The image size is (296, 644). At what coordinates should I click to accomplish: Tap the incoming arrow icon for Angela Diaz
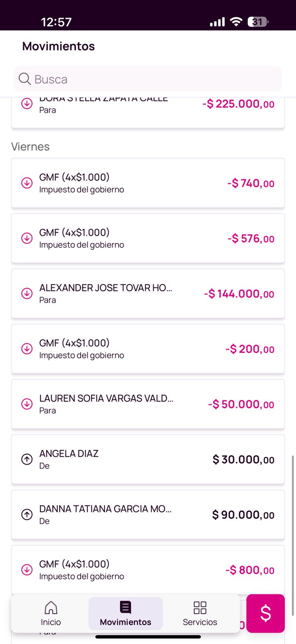(27, 459)
